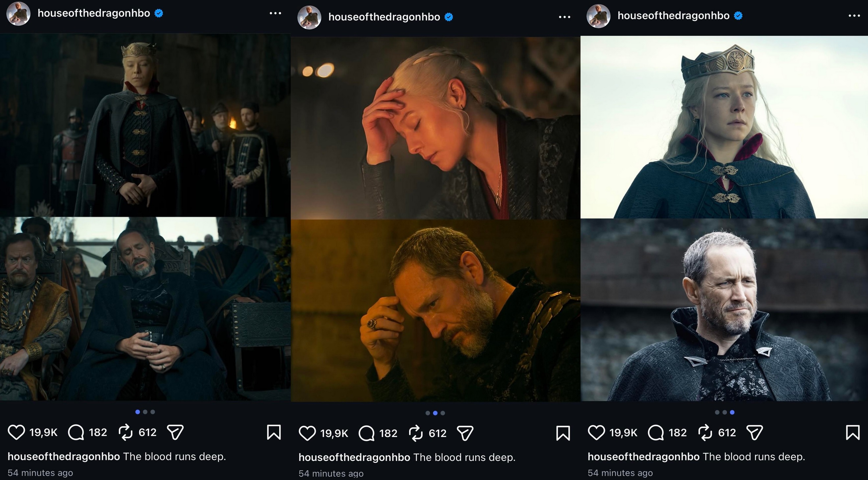
Task: Open the more options menu on middle post
Action: coord(564,17)
